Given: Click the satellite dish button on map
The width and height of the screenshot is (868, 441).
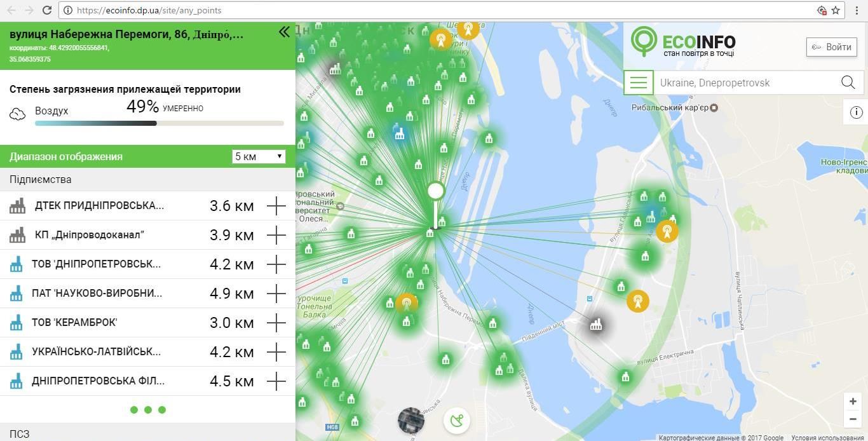Looking at the screenshot, I should tap(457, 421).
